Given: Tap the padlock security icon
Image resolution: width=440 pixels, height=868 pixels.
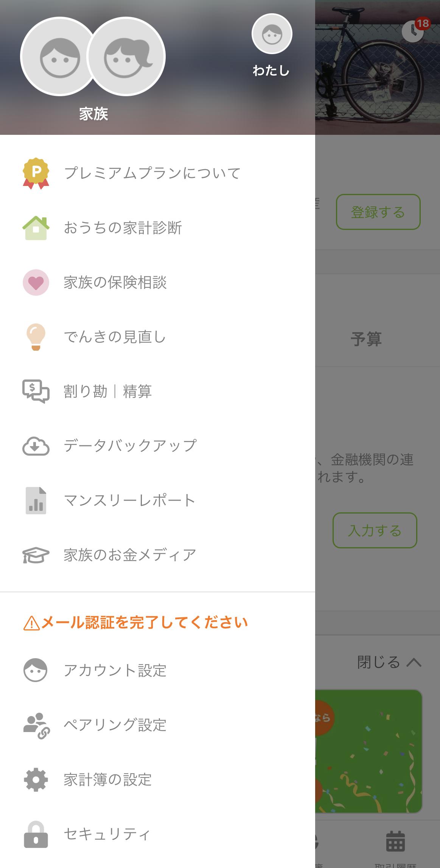Looking at the screenshot, I should (36, 834).
